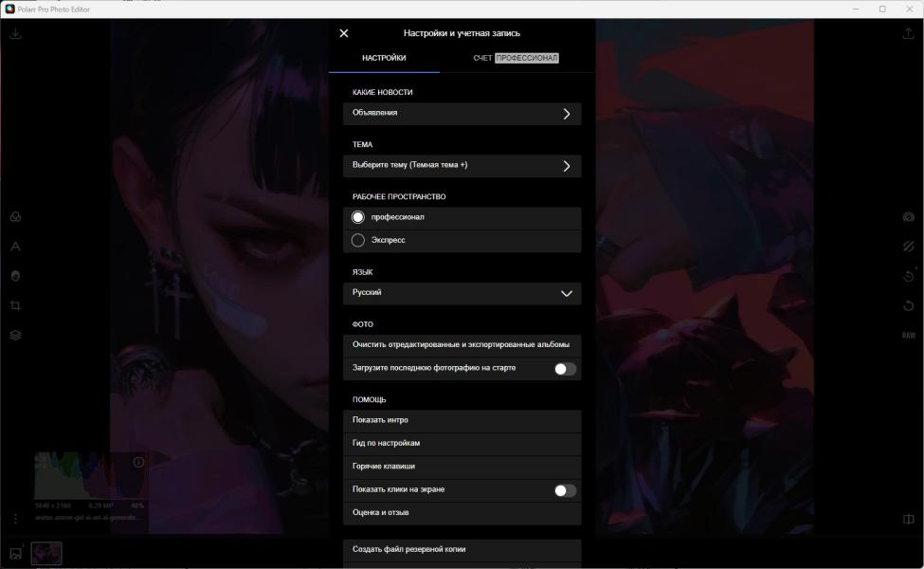
Task: Click the camera snapshot icon on right
Action: click(x=908, y=217)
